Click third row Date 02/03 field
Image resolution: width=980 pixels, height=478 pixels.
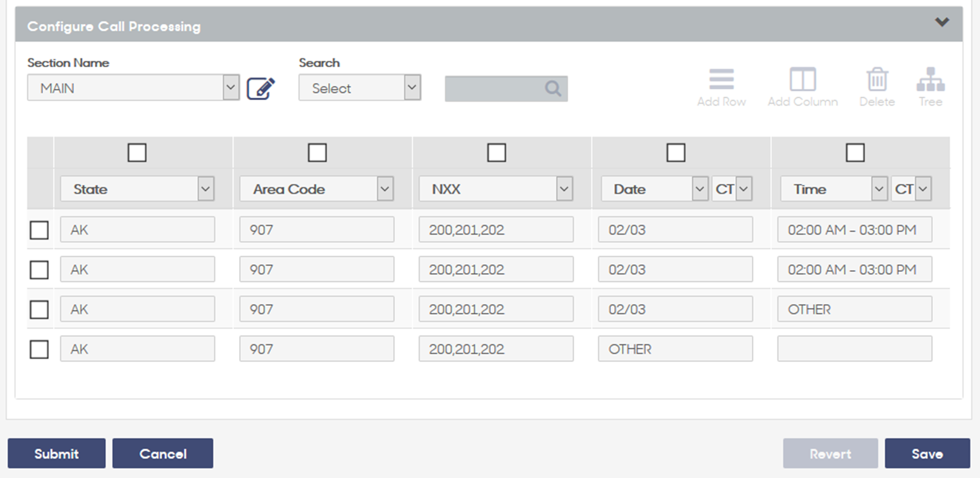click(x=676, y=309)
